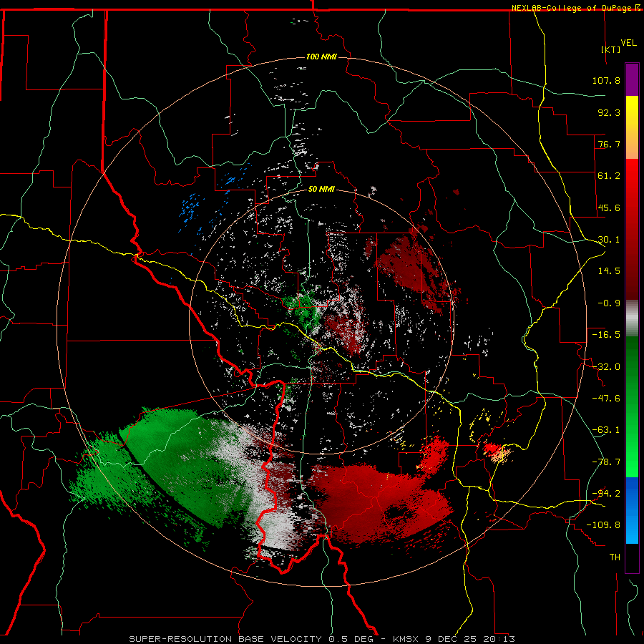Viewport: 644px width, 644px height.
Task: Click the 92.3 legend value
Action: pyautogui.click(x=609, y=112)
